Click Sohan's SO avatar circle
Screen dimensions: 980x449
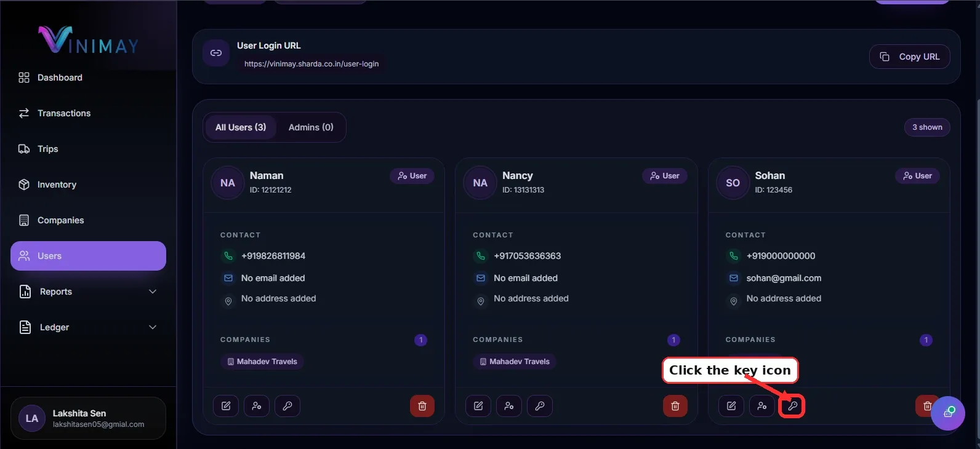[733, 183]
